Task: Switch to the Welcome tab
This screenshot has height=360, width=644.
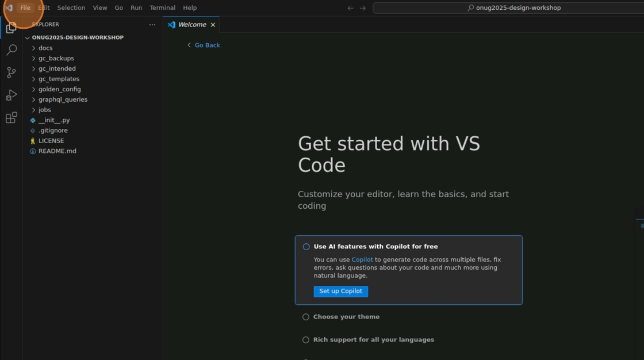Action: pyautogui.click(x=192, y=25)
